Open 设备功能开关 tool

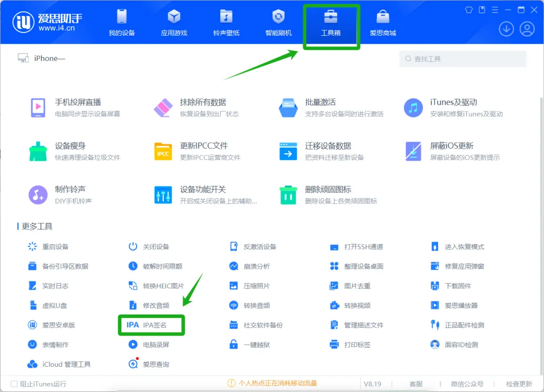[x=206, y=194]
